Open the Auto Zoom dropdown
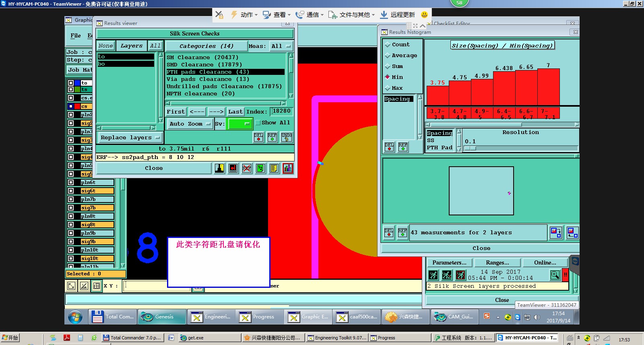This screenshot has width=644, height=345. tap(190, 124)
